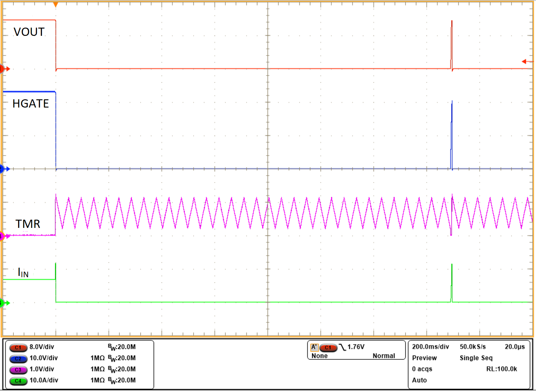Click the channel 4 ground reference marker
This screenshot has height=392, width=536.
point(3,303)
